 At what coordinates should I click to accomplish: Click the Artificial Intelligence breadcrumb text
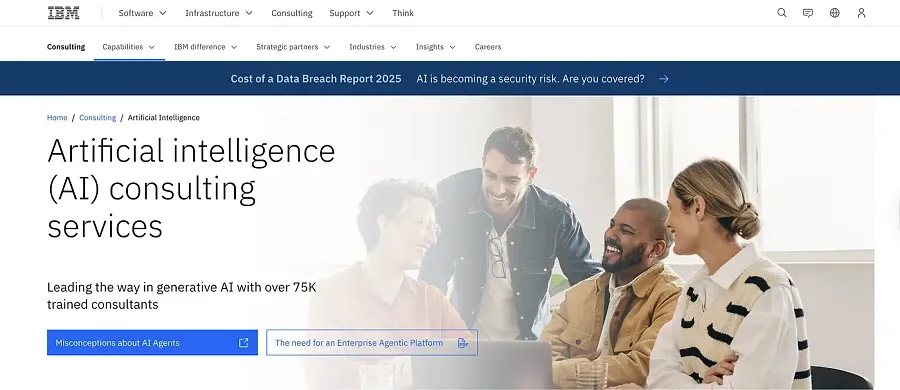point(164,118)
